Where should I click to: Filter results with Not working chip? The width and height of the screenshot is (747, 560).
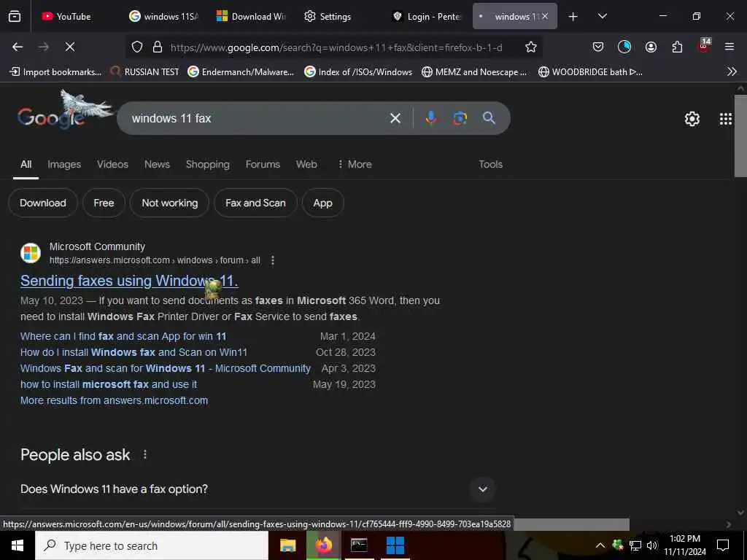pos(169,203)
